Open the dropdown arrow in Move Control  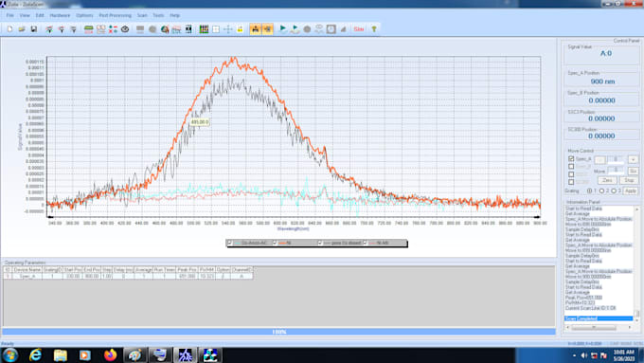[633, 159]
